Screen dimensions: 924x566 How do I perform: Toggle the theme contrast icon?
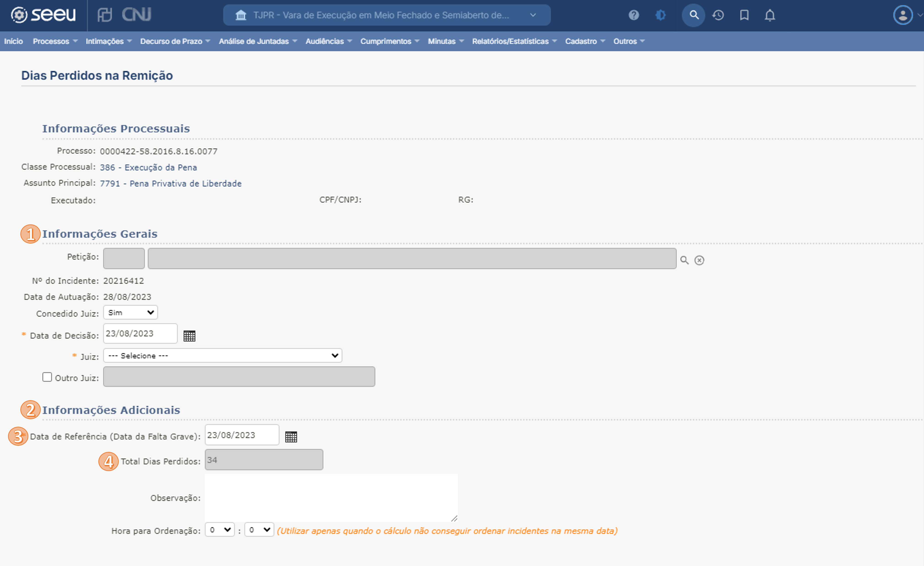[660, 15]
